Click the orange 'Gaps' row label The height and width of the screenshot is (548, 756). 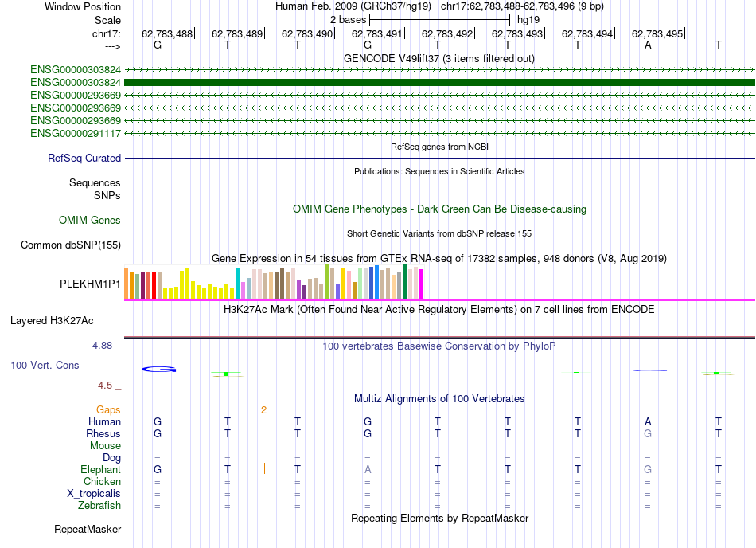108,410
